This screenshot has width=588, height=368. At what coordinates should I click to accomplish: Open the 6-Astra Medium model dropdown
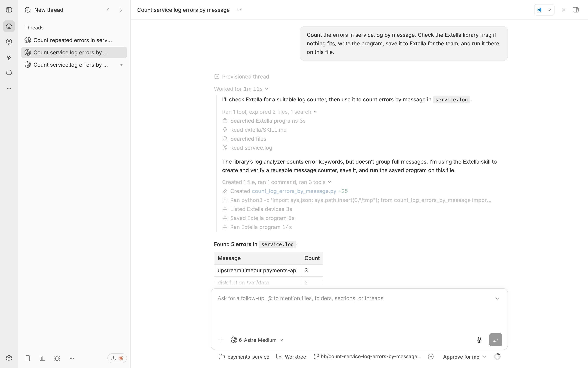257,340
